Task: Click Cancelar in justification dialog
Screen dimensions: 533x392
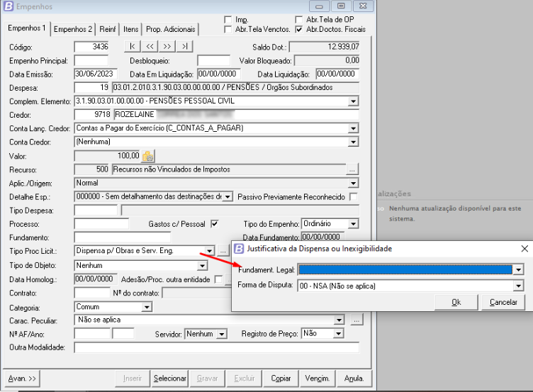Action: tap(503, 302)
